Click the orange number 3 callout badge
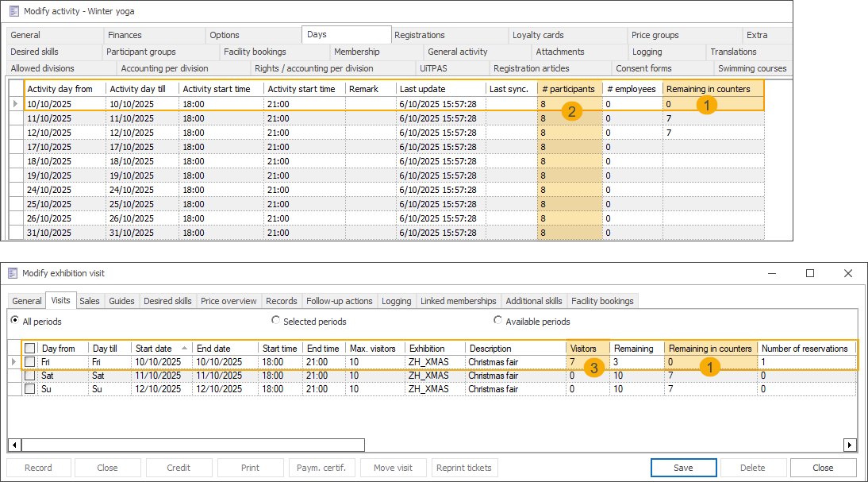This screenshot has height=482, width=868. tap(593, 367)
